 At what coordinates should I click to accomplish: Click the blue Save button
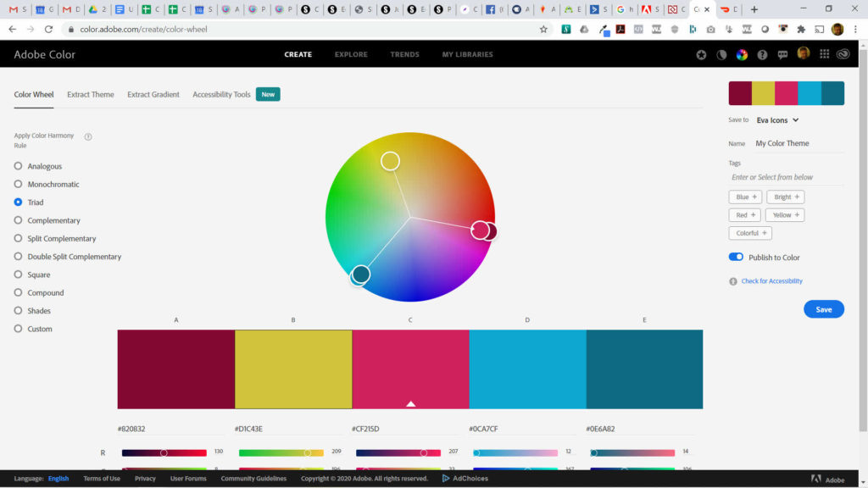(824, 309)
